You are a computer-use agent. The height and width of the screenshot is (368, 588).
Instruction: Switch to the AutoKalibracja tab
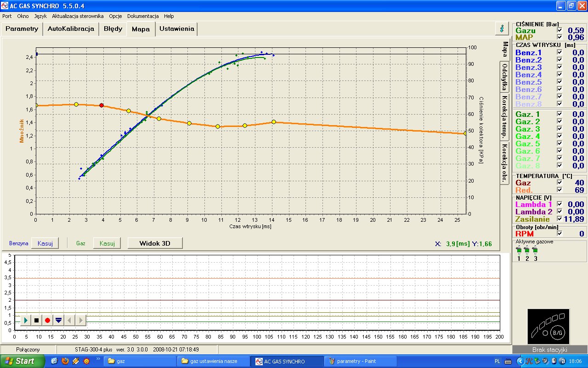pos(71,29)
